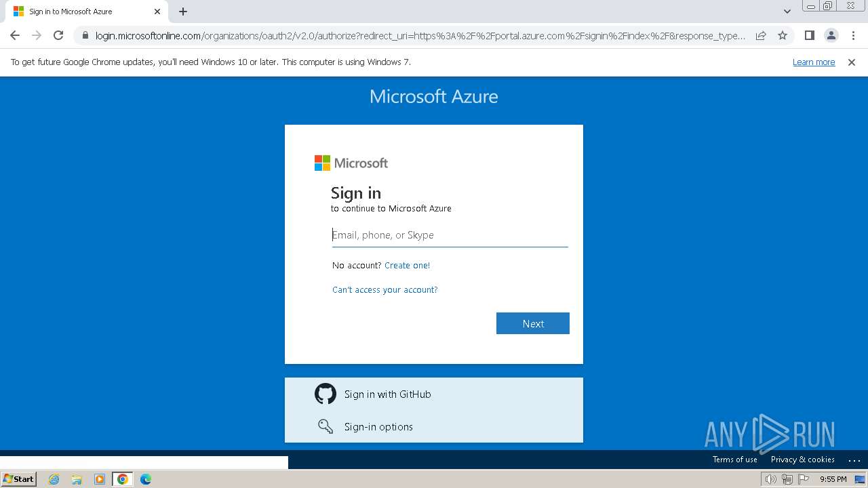
Task: Close the Sign in to Microsoft Azure tab
Action: [157, 12]
